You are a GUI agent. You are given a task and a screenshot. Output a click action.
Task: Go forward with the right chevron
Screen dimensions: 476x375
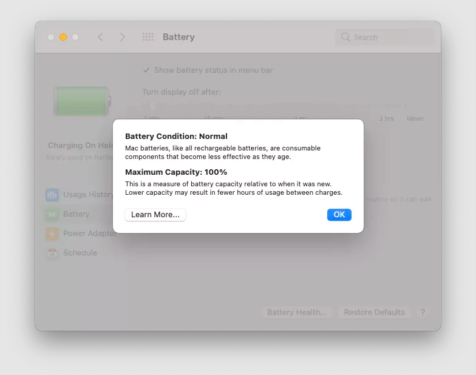pyautogui.click(x=122, y=37)
